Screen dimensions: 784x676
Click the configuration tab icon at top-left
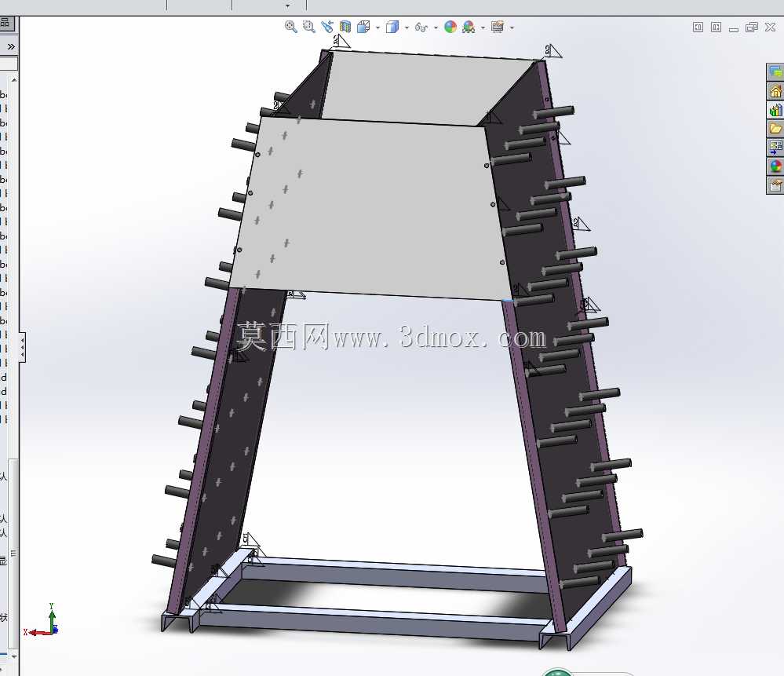click(6, 23)
